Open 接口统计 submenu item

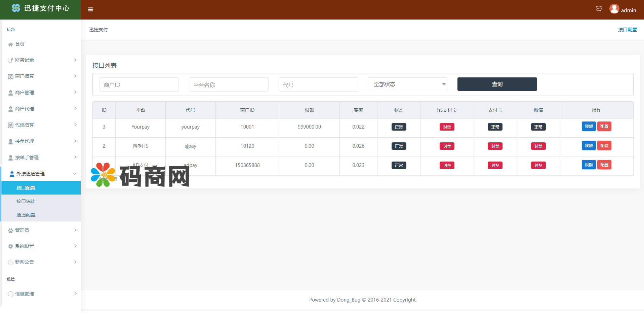pyautogui.click(x=26, y=201)
